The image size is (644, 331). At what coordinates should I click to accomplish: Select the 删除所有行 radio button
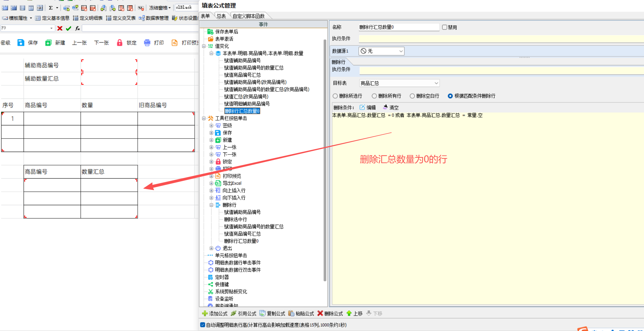374,96
